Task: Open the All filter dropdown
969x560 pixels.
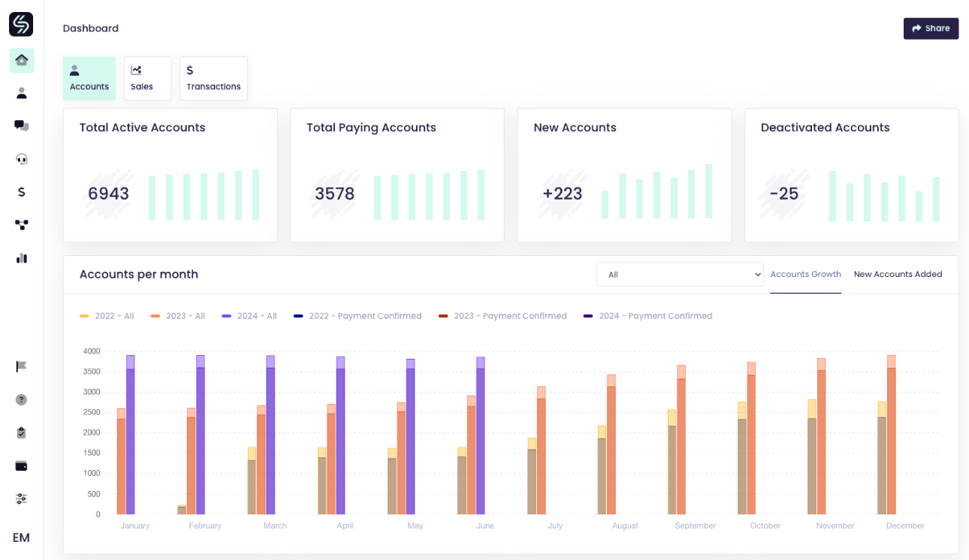Action: coord(680,275)
